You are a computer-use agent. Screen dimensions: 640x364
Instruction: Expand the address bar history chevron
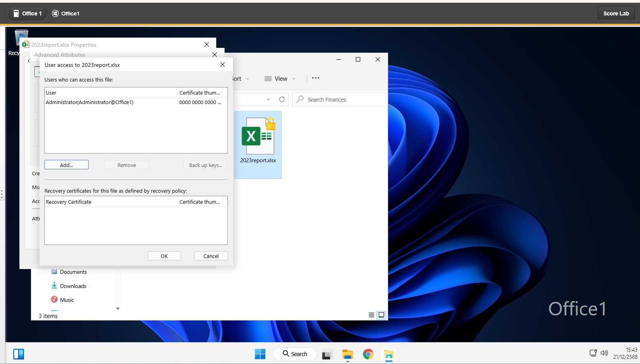pyautogui.click(x=269, y=100)
